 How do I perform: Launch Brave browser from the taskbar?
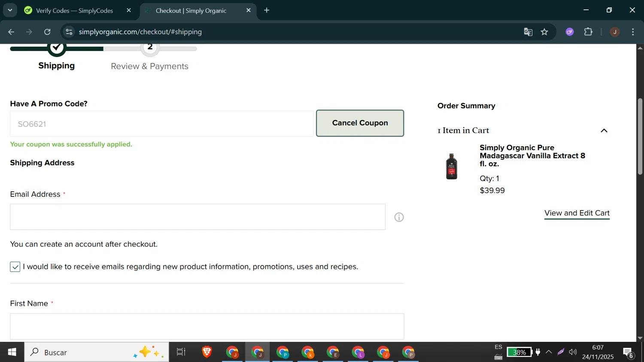point(207,352)
